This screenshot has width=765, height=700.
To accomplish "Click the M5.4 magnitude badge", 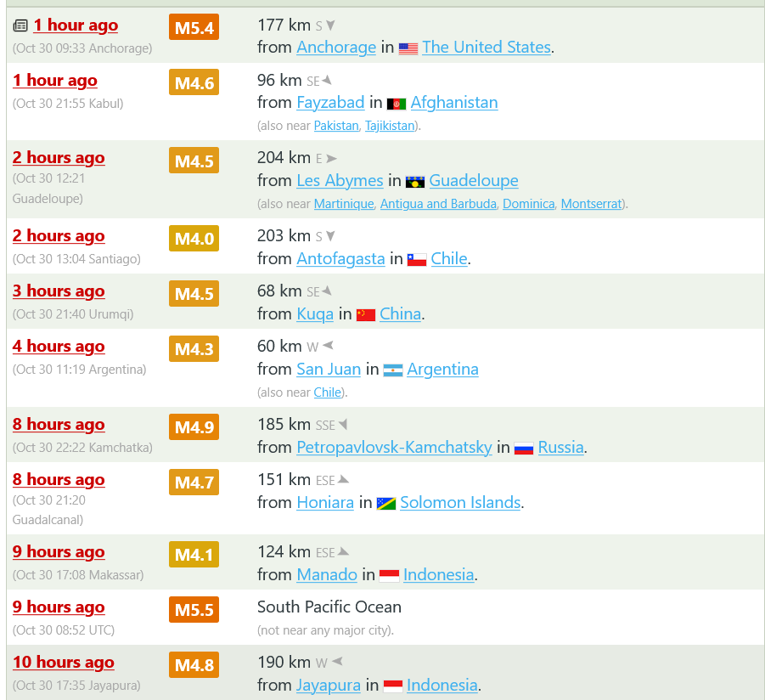I will [194, 28].
